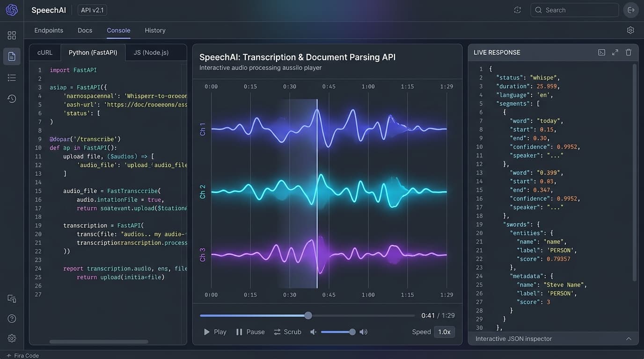Click the top 0:45 timeline marker
644x359 pixels.
329,86
